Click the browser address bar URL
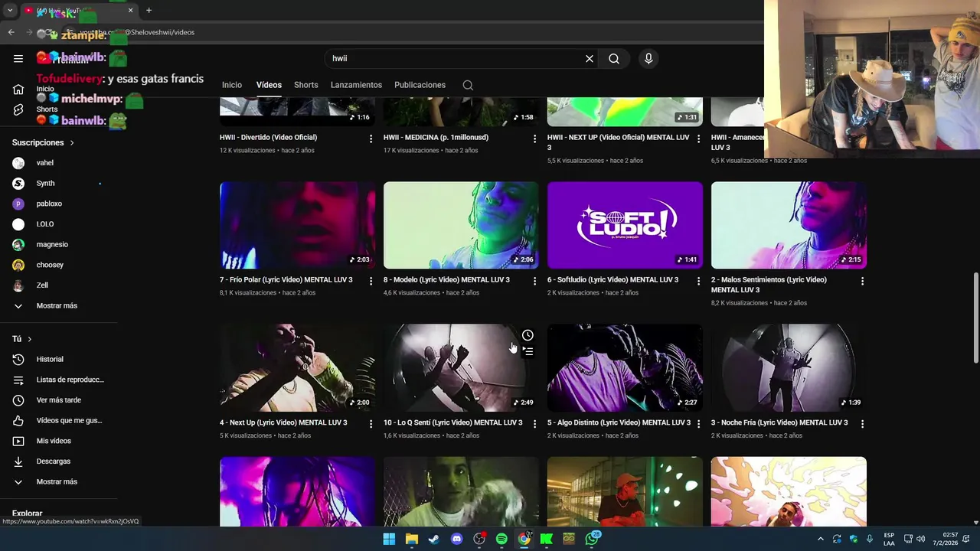This screenshot has width=980, height=551. coord(138,32)
